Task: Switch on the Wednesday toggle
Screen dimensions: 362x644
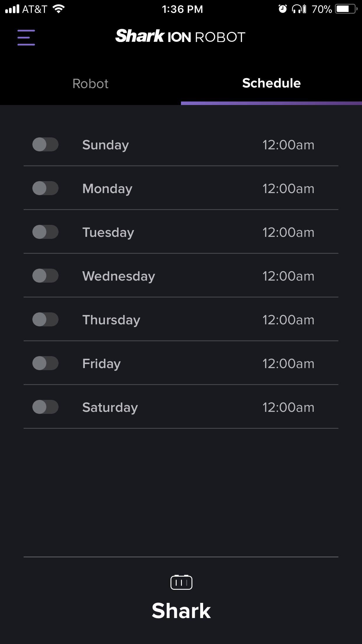Action: coord(45,276)
